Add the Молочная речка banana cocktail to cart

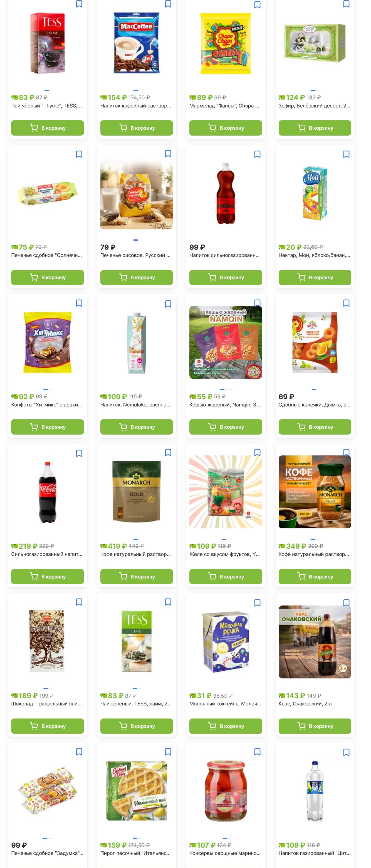(x=226, y=726)
